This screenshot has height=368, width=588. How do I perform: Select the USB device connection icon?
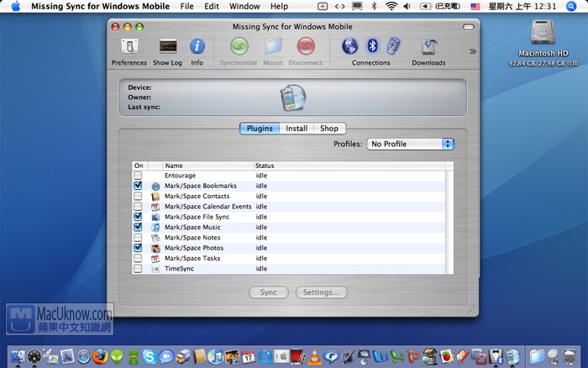click(x=393, y=46)
